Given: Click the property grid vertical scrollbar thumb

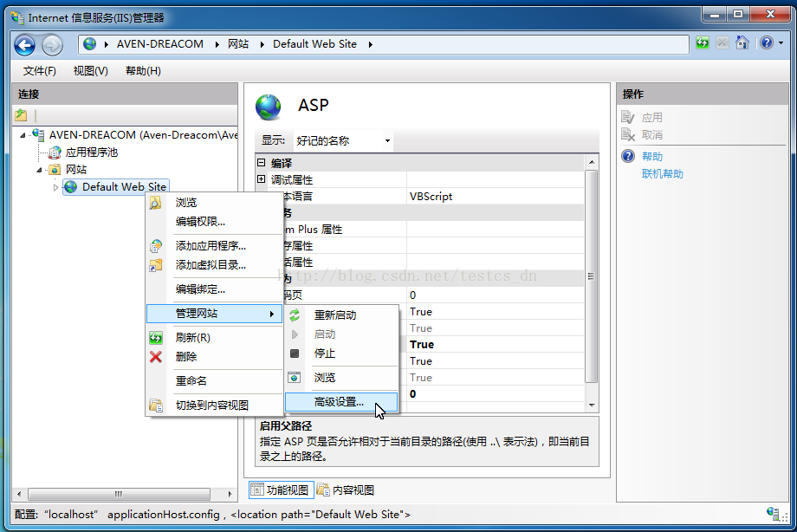Looking at the screenshot, I should [x=591, y=276].
